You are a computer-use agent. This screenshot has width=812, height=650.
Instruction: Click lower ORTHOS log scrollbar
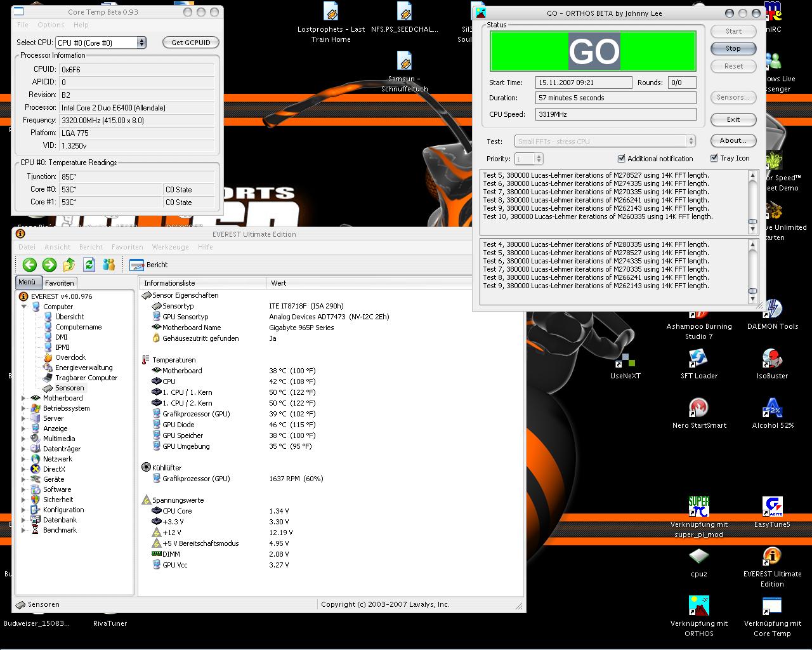tap(753, 270)
